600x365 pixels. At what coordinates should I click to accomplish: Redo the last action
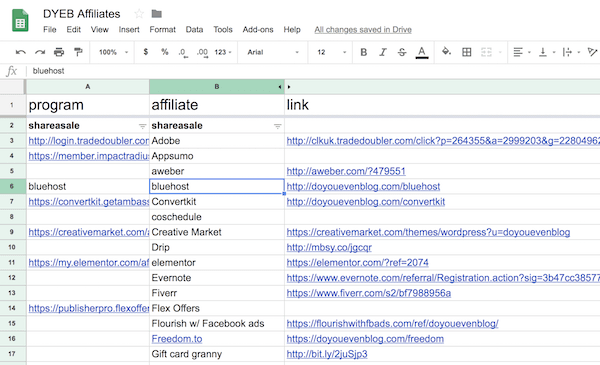pos(40,52)
